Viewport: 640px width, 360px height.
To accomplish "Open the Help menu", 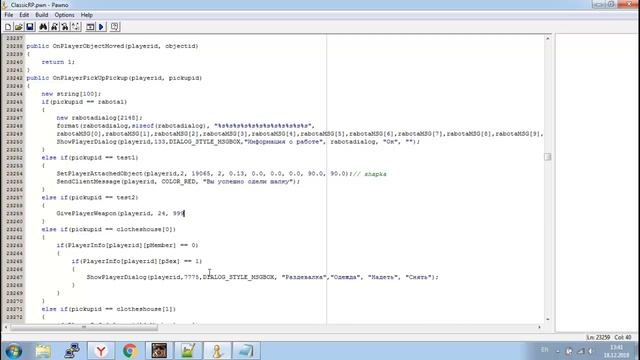I will pyautogui.click(x=87, y=15).
